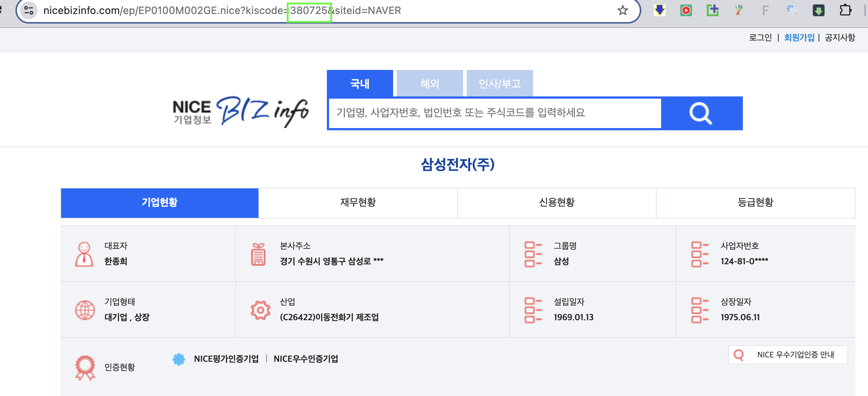Click the colorful feather extension icon
Viewport: 868px width, 396px height.
pyautogui.click(x=739, y=10)
